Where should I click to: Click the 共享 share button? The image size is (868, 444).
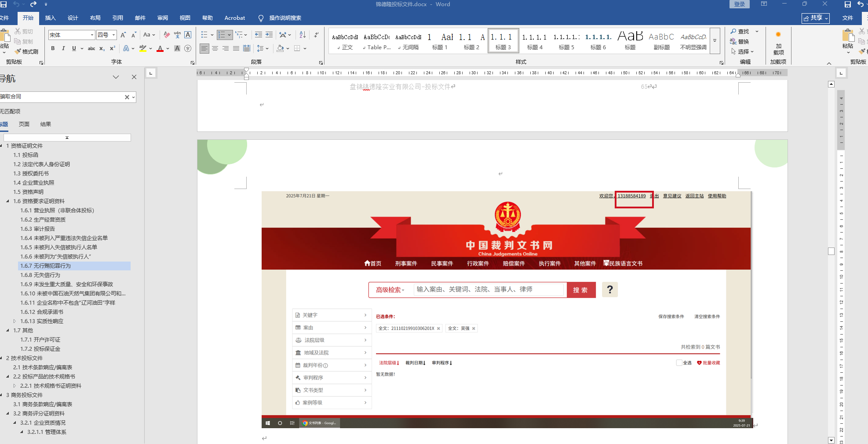(x=816, y=18)
